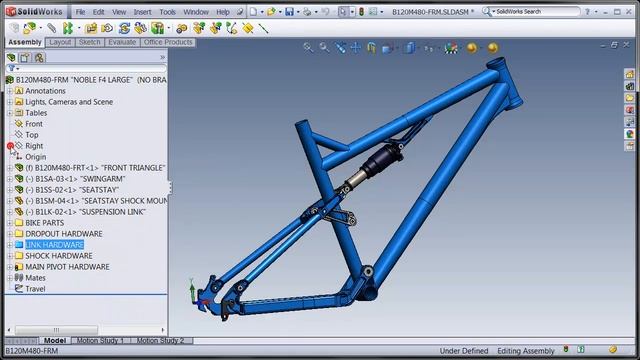
Task: Click the blue circular-arrows toolbar icon
Action: 124,28
